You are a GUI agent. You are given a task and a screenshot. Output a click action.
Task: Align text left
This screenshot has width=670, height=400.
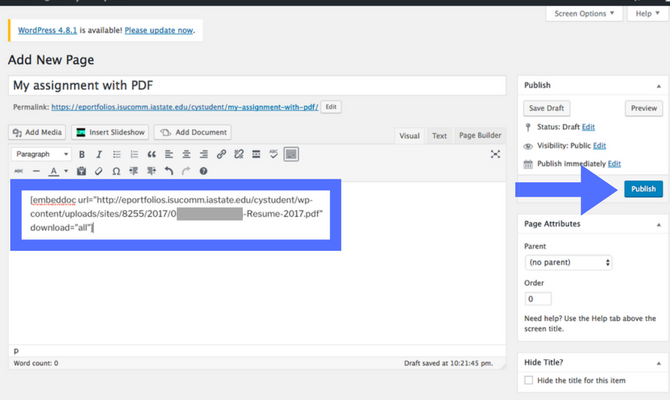169,154
